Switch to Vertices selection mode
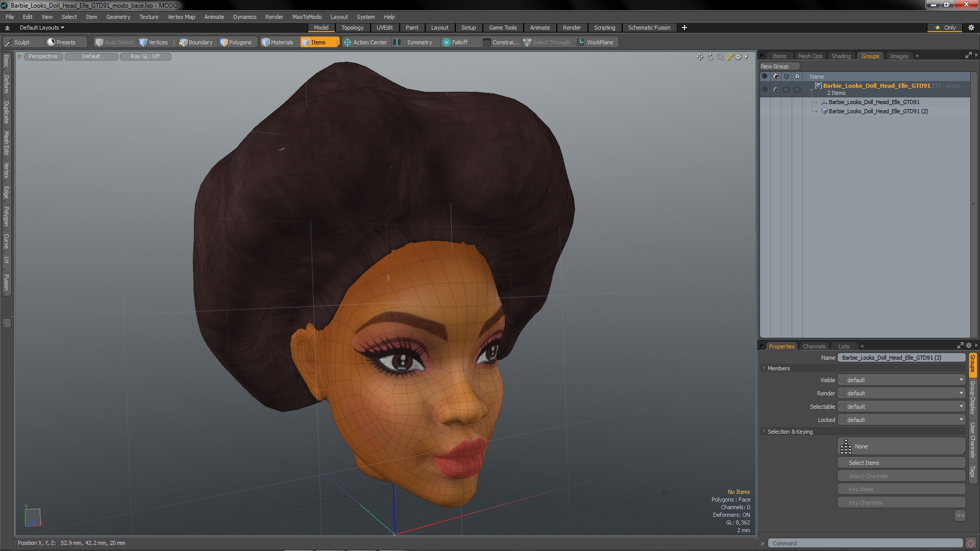 (x=154, y=42)
